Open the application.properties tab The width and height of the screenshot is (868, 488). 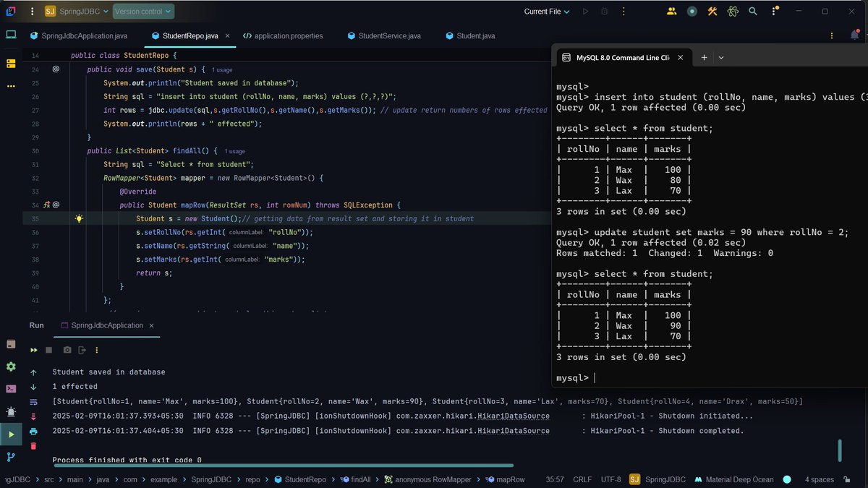pos(284,35)
